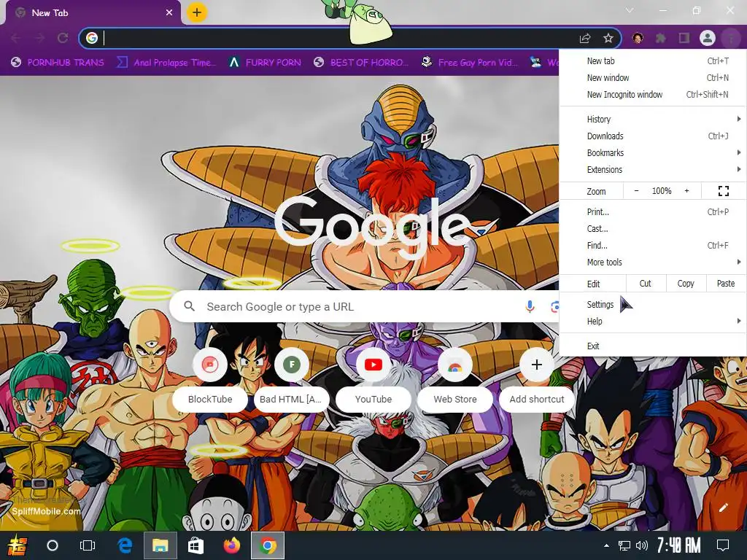Viewport: 747px width, 560px height.
Task: Launch Firefox from the taskbar
Action: [231, 545]
